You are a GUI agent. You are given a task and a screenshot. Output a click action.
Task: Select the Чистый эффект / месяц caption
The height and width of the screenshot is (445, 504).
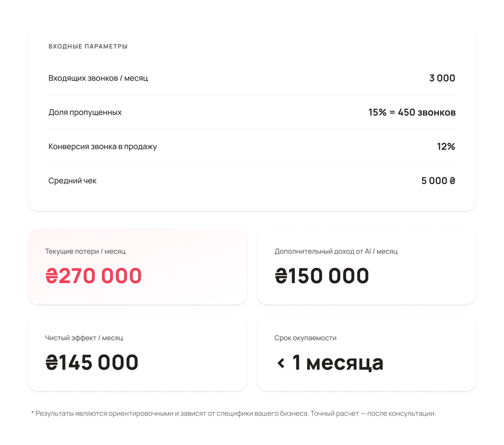click(84, 338)
